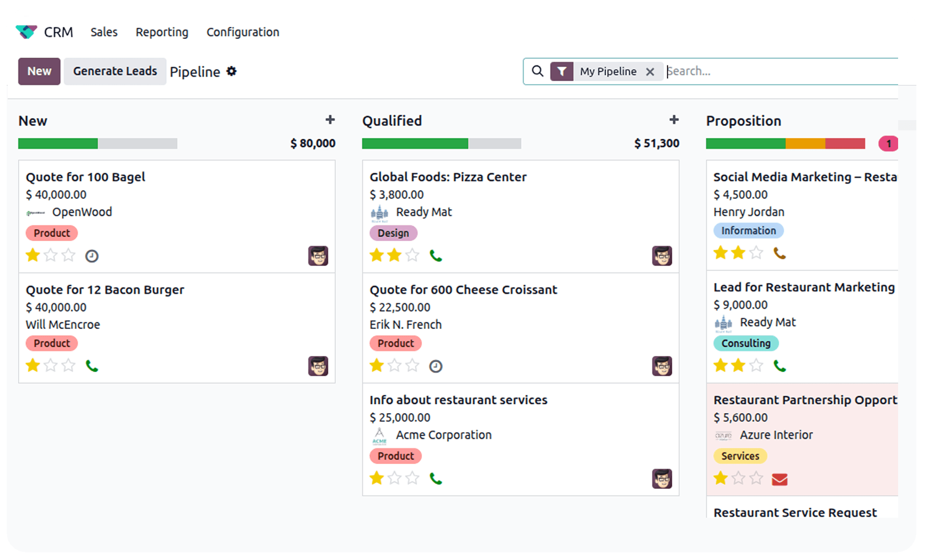
Task: Click salesperson avatar on Info about restaurant services
Action: click(662, 479)
